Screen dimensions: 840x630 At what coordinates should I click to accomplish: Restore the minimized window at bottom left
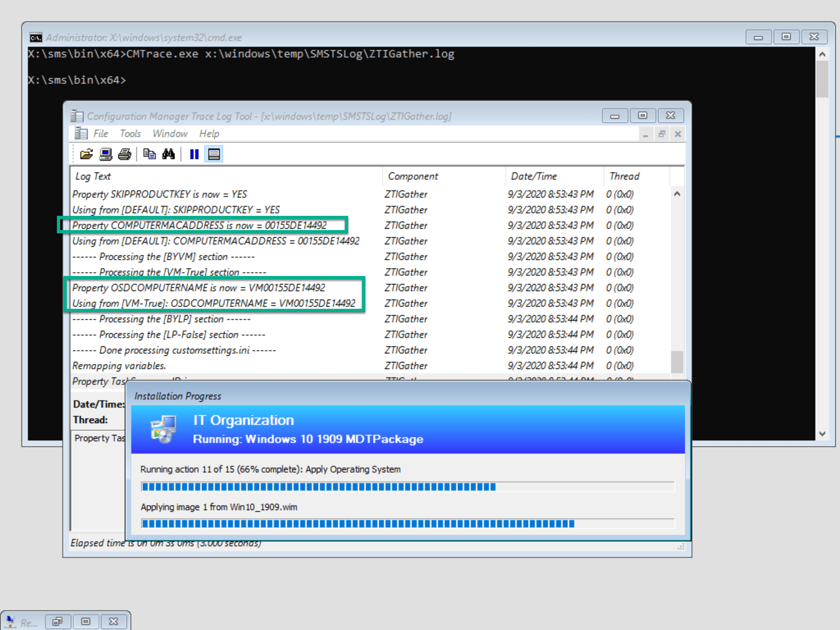pos(57,622)
